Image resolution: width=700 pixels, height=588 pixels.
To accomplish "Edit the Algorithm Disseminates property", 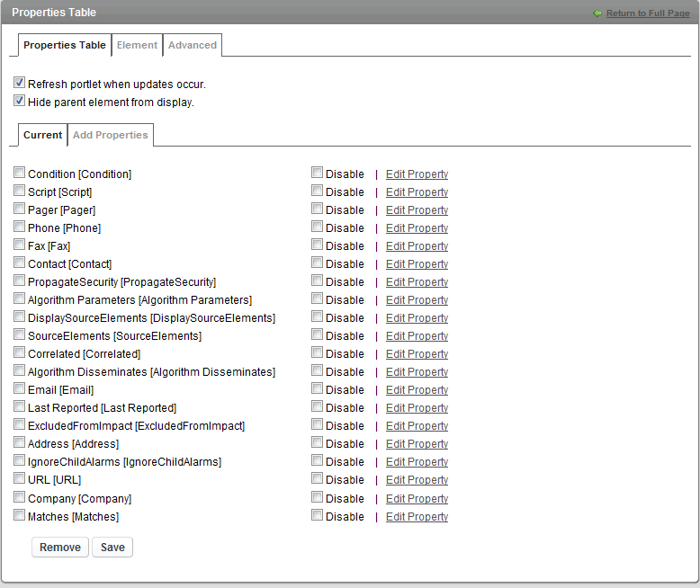I will [x=417, y=372].
